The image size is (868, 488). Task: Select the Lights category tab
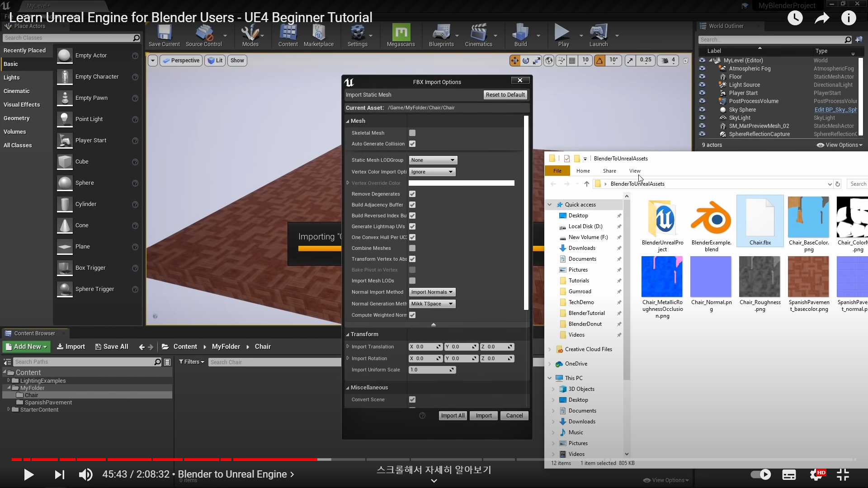point(12,78)
